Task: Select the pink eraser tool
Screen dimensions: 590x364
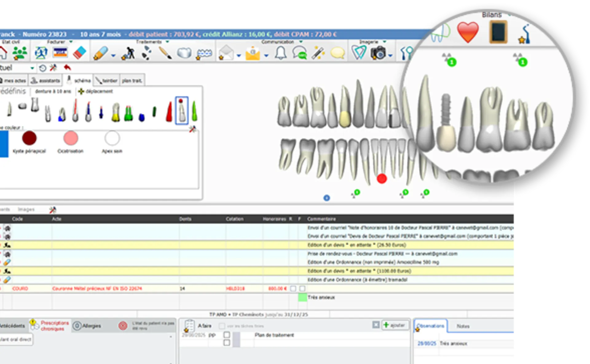Action: pyautogui.click(x=80, y=53)
